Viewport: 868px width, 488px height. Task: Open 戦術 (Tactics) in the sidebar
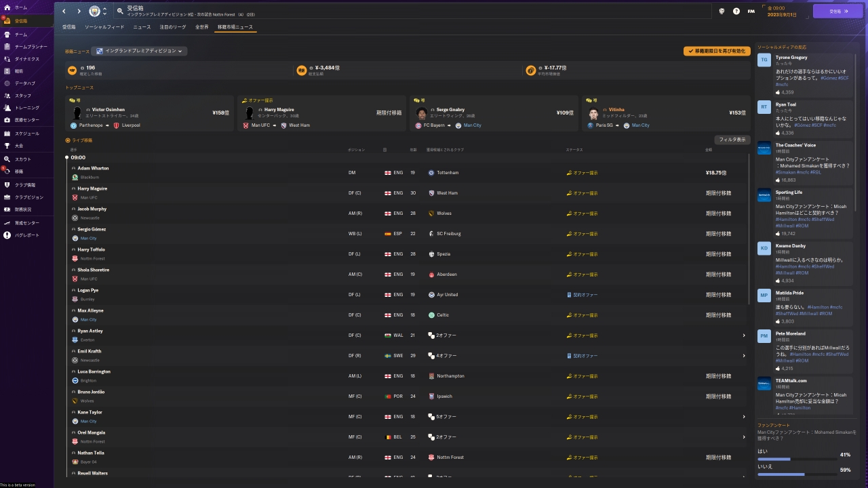pyautogui.click(x=7, y=71)
